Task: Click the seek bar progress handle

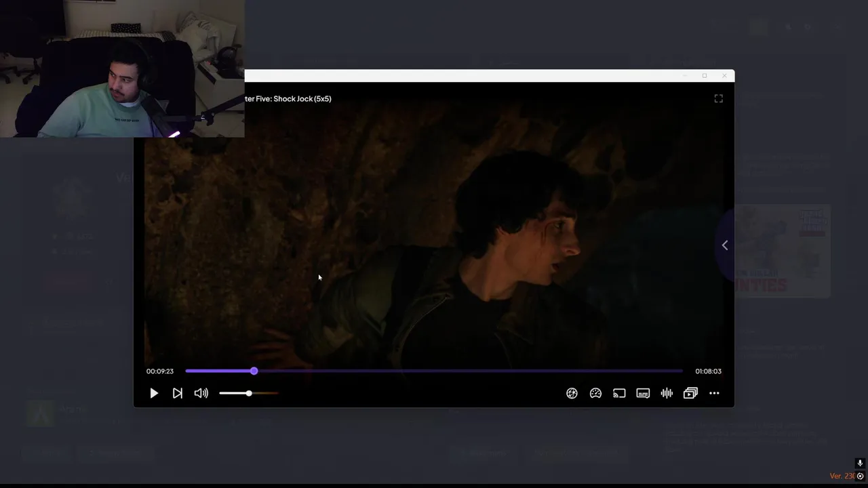Action: coord(254,371)
